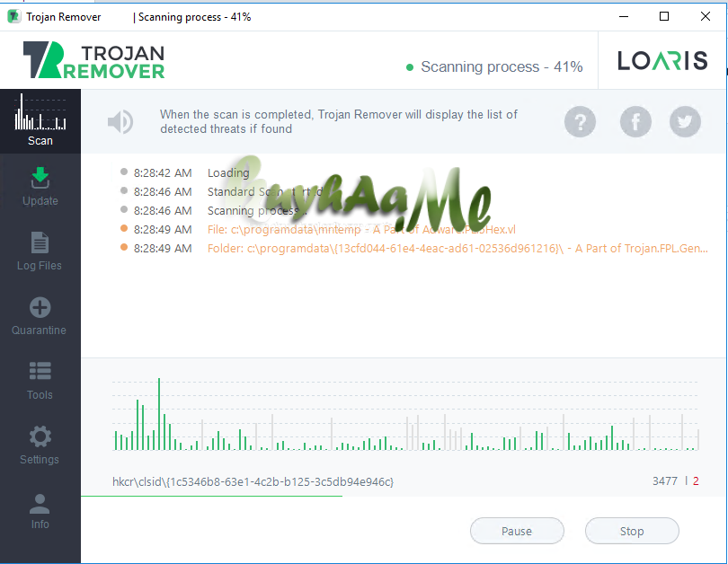The height and width of the screenshot is (564, 728).
Task: Click the hkcr\clsid current scan path
Action: point(253,481)
